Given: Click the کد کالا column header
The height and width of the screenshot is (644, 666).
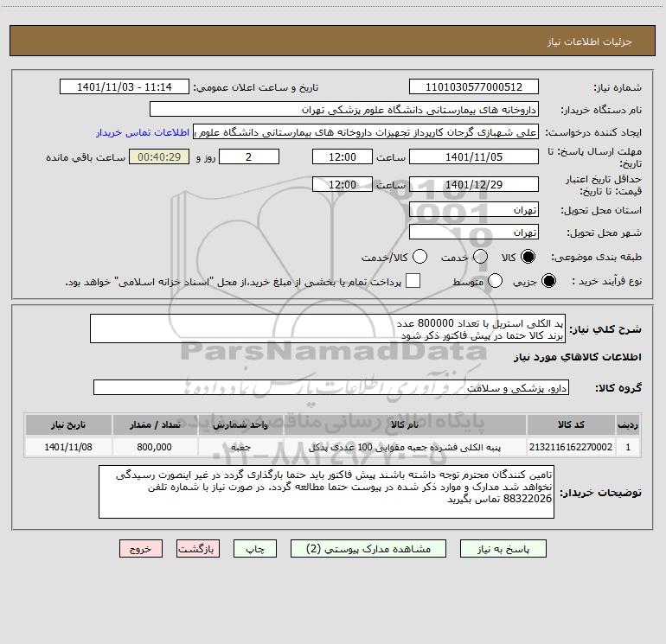Looking at the screenshot, I should (x=571, y=425).
